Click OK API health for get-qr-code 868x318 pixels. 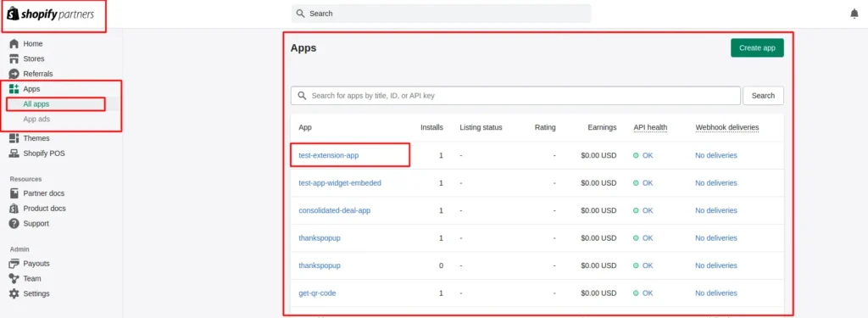(647, 293)
